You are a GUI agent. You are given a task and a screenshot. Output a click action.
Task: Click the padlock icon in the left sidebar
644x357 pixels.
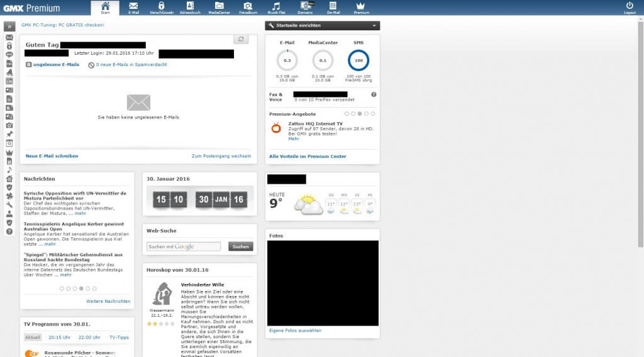pos(9,46)
